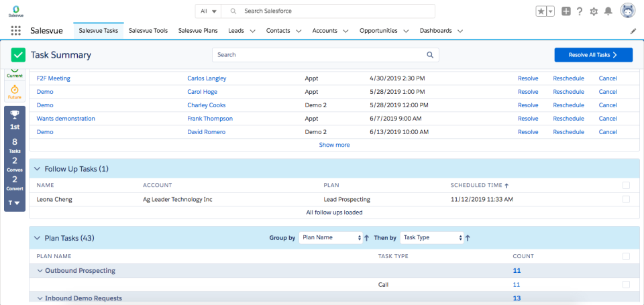The image size is (644, 305).
Task: Toggle select-all checkbox in Follow Up Tasks header
Action: 626,185
